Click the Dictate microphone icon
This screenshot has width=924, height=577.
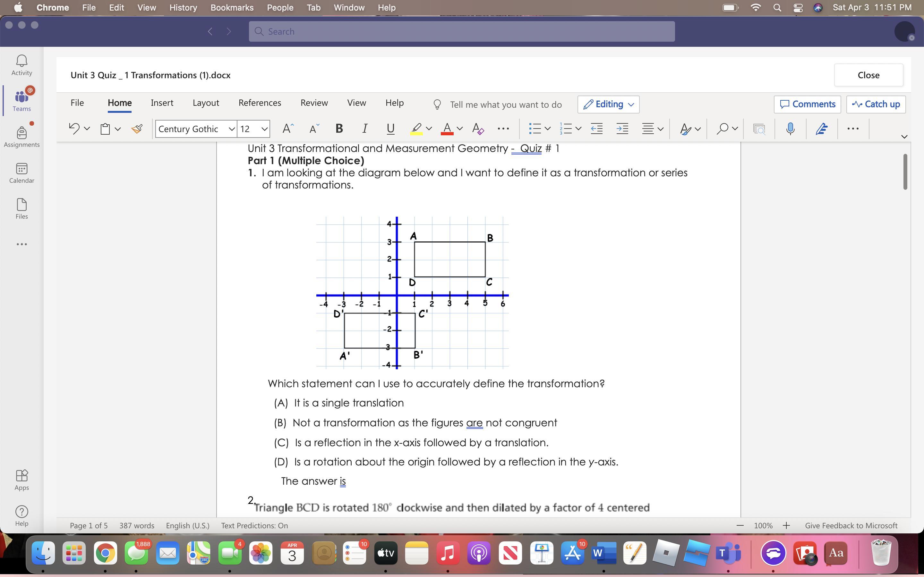click(x=790, y=129)
